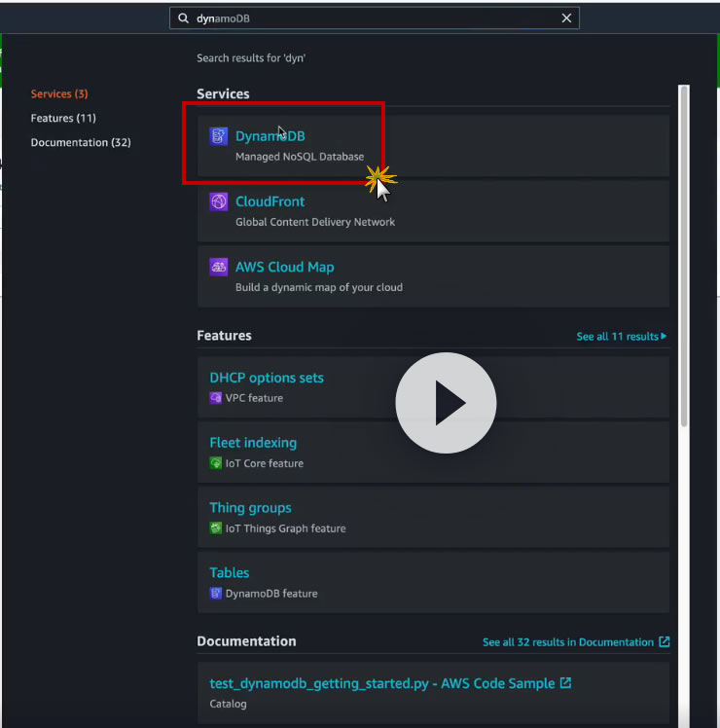Open the Tables DynamoDB feature
Image resolution: width=720 pixels, height=728 pixels.
pos(230,572)
